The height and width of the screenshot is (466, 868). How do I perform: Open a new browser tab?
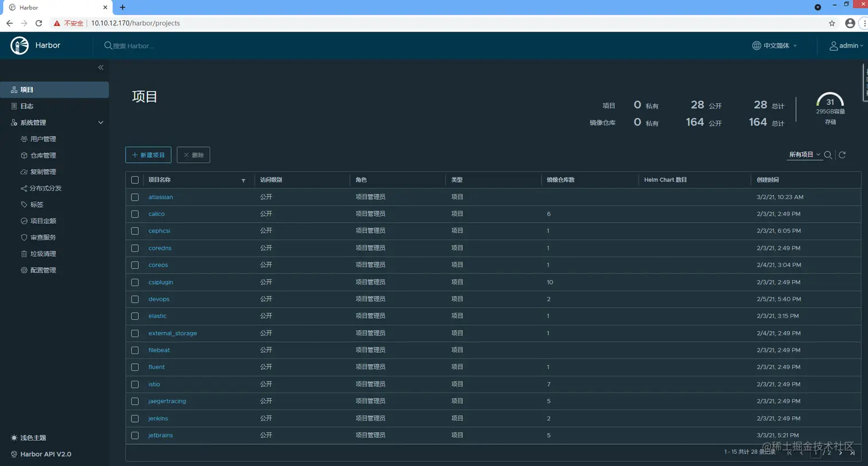pos(122,7)
